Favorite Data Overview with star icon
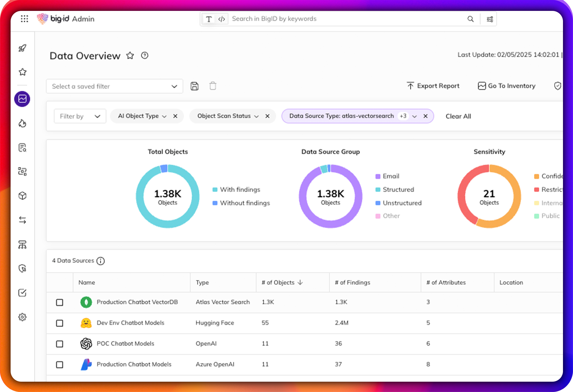The image size is (573, 392). pos(130,55)
